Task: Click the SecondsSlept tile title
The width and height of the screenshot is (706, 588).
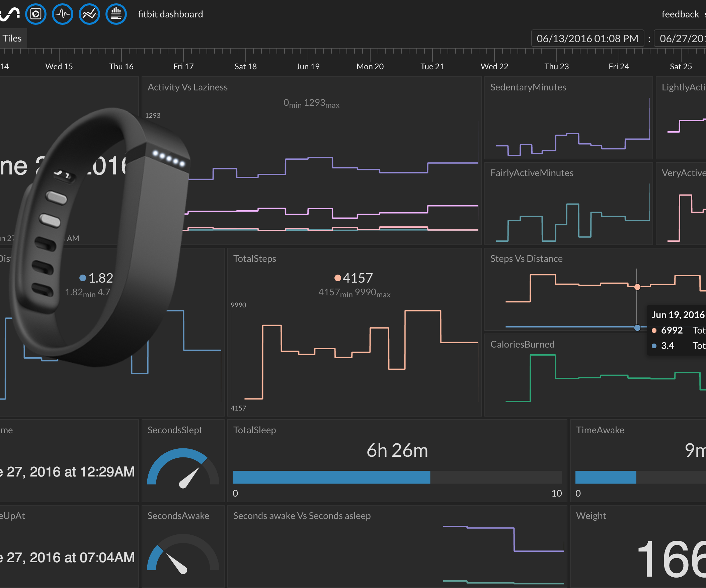Action: [x=175, y=430]
